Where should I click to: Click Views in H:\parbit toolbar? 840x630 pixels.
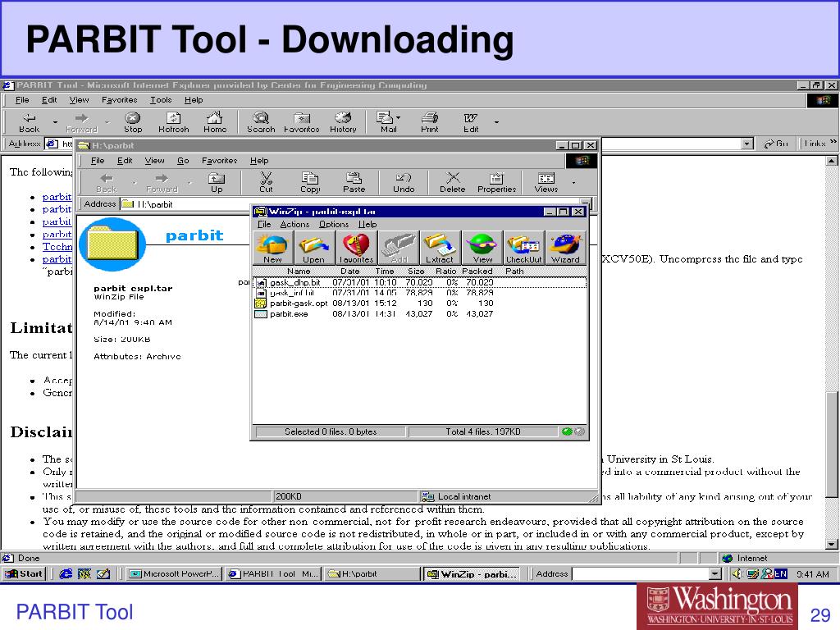coord(546,182)
